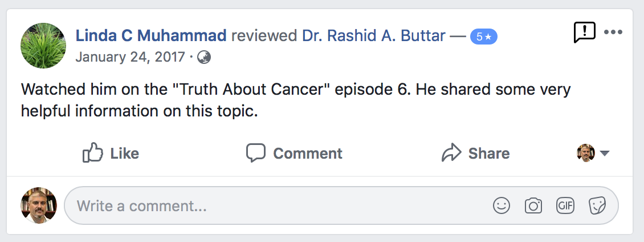Viewport: 644px width, 242px height.
Task: Add a sticker using sticker icon
Action: pyautogui.click(x=597, y=205)
